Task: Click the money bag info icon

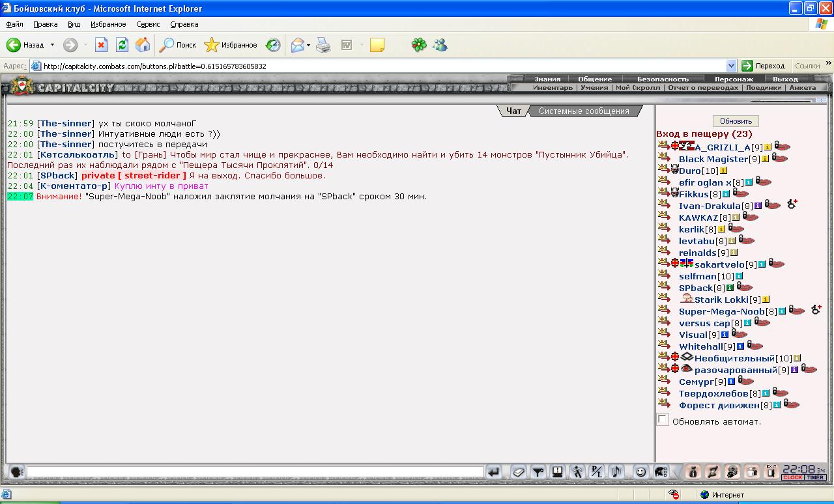Action: (x=693, y=472)
